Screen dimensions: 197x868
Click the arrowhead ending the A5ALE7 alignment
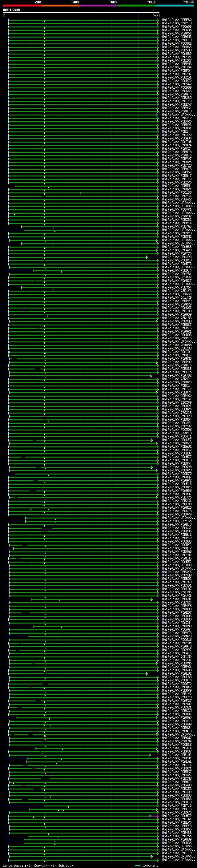(x=152, y=440)
